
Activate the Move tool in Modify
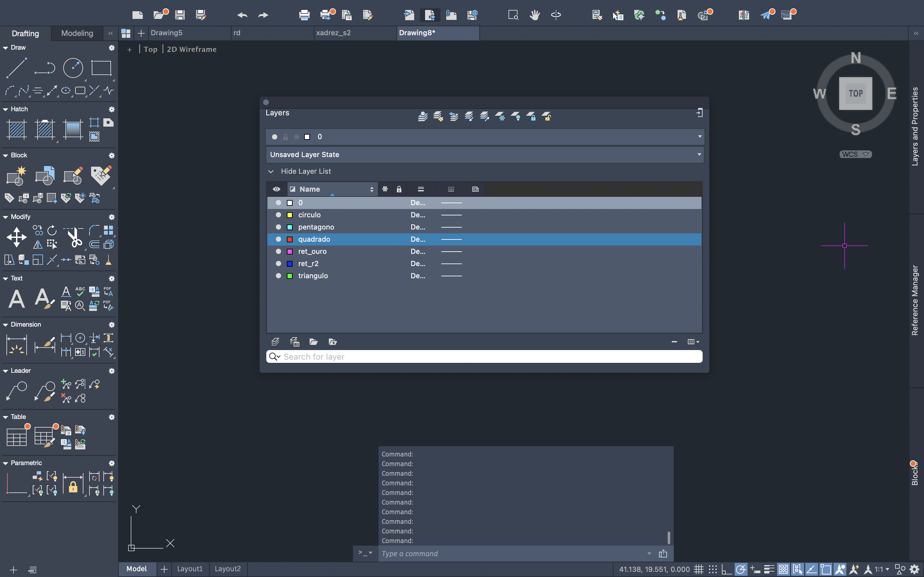coord(16,237)
